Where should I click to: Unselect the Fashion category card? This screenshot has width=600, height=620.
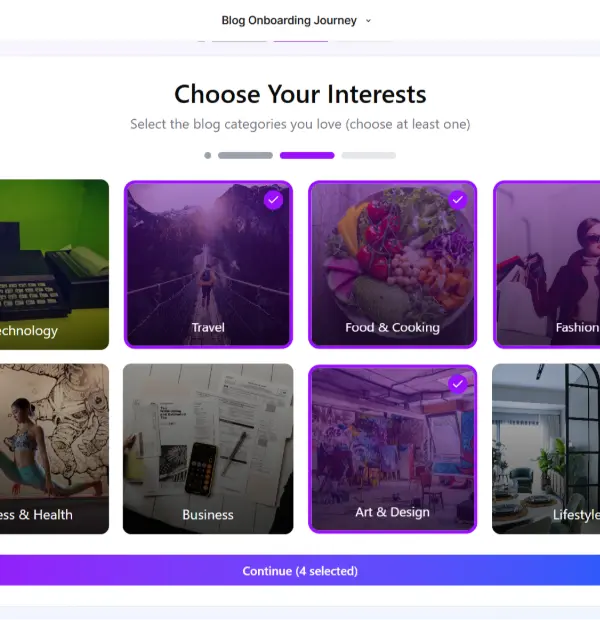pyautogui.click(x=547, y=265)
